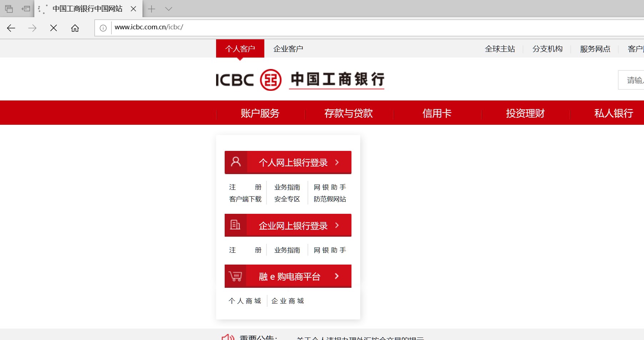Click the 注册 registration link
This screenshot has height=340, width=644.
coord(245,187)
